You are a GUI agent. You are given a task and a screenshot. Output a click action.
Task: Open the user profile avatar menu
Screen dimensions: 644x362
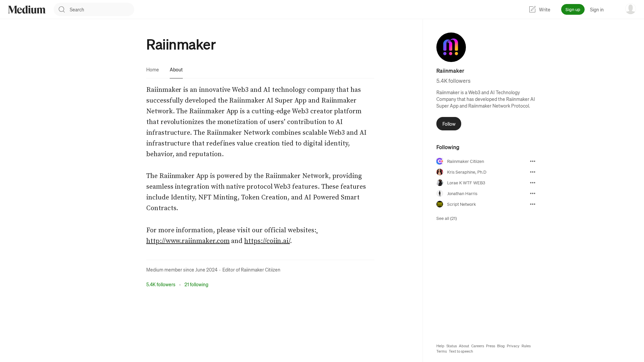pos(630,9)
